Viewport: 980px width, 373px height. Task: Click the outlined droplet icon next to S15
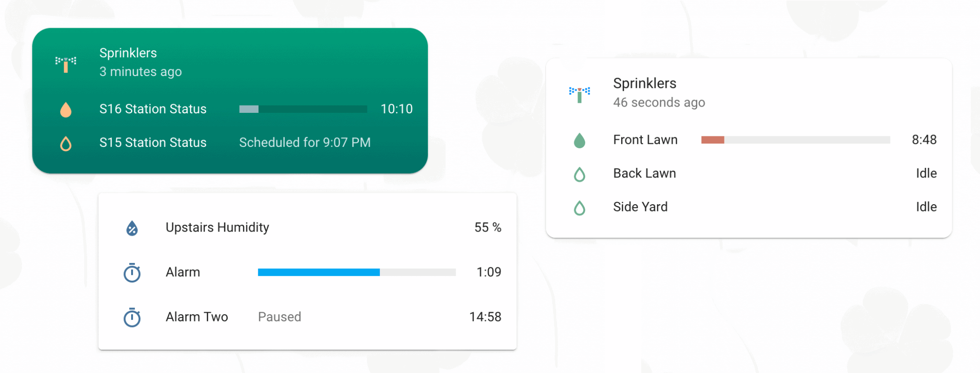point(66,143)
